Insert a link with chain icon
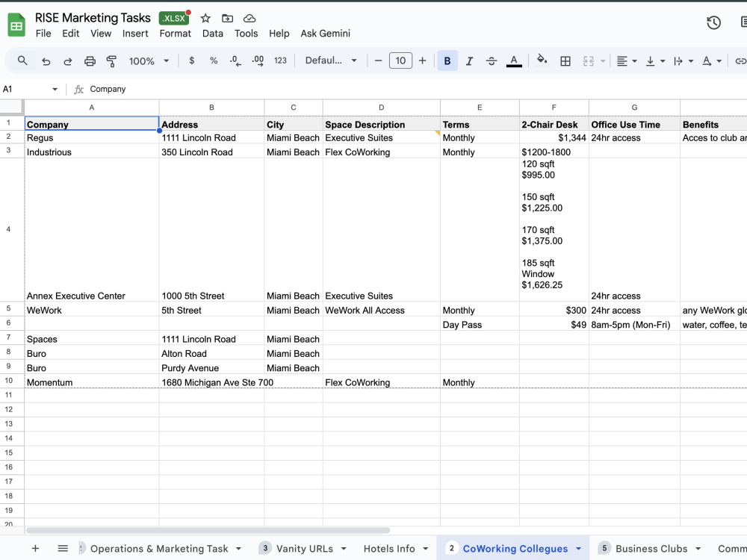This screenshot has height=560, width=747. (740, 61)
